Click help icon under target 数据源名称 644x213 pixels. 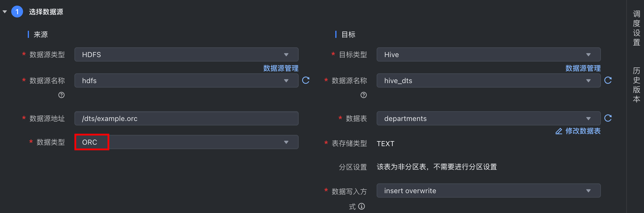click(x=364, y=95)
